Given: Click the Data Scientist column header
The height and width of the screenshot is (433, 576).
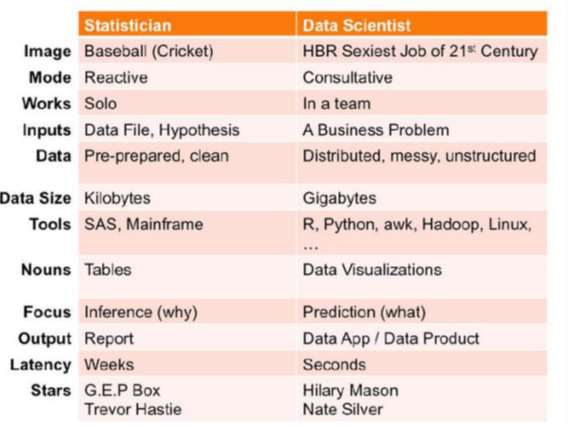Looking at the screenshot, I should tap(422, 24).
